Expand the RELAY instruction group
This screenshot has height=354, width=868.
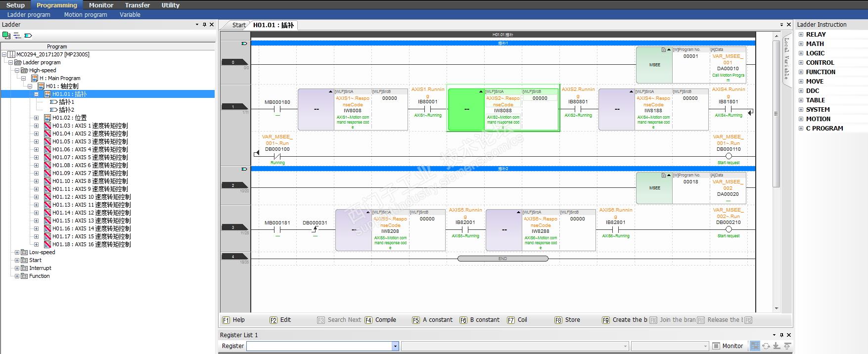click(x=801, y=34)
